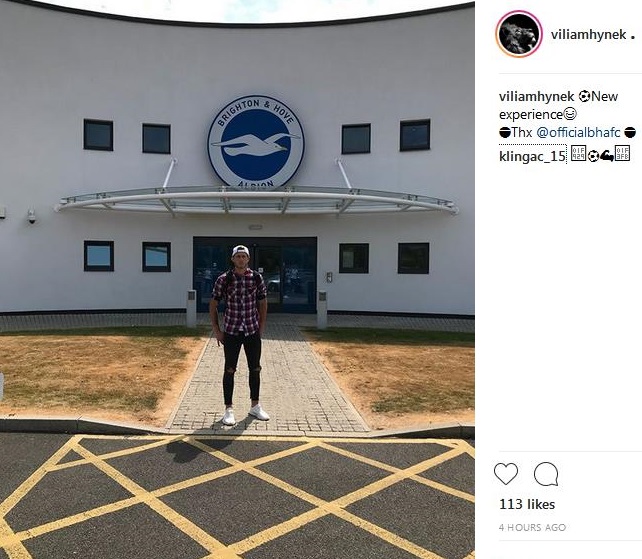Image resolution: width=642 pixels, height=559 pixels.
Task: Open viliamhynek's profile picture avatar
Action: [519, 34]
